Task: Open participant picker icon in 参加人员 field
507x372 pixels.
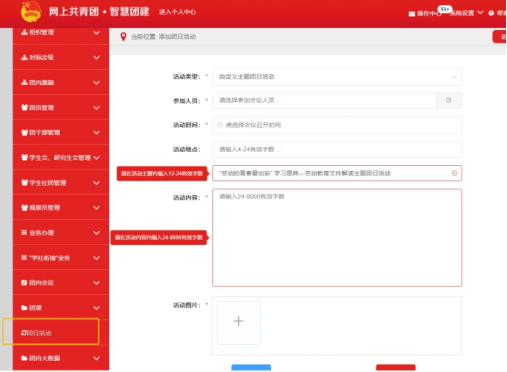Action: (449, 100)
